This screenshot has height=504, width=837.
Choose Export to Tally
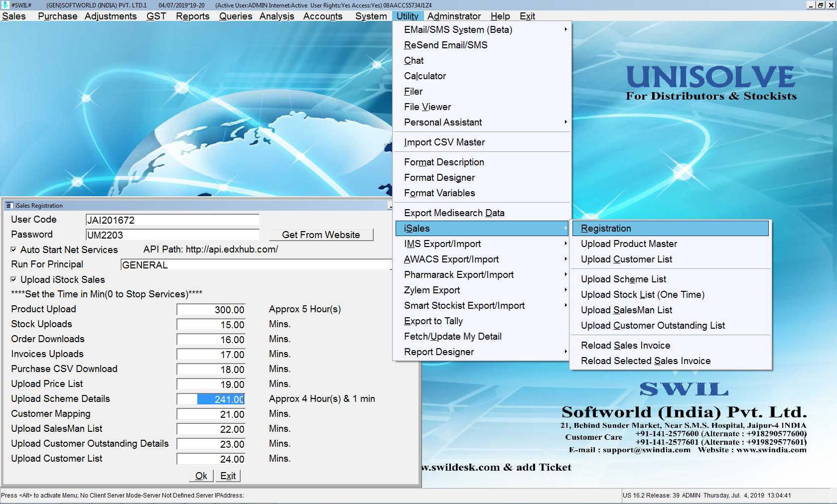(x=482, y=321)
